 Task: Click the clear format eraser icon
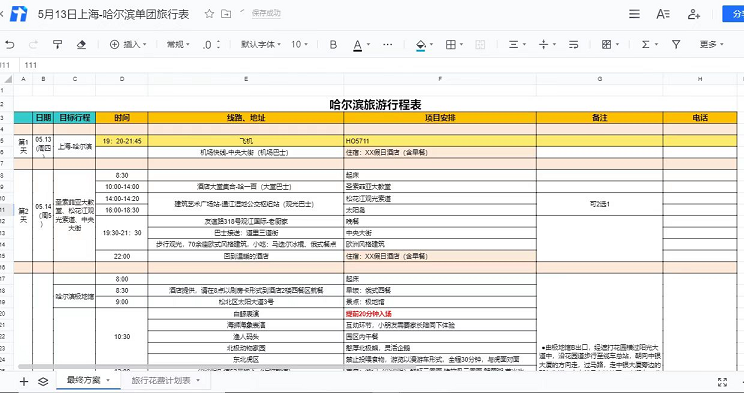[x=81, y=45]
